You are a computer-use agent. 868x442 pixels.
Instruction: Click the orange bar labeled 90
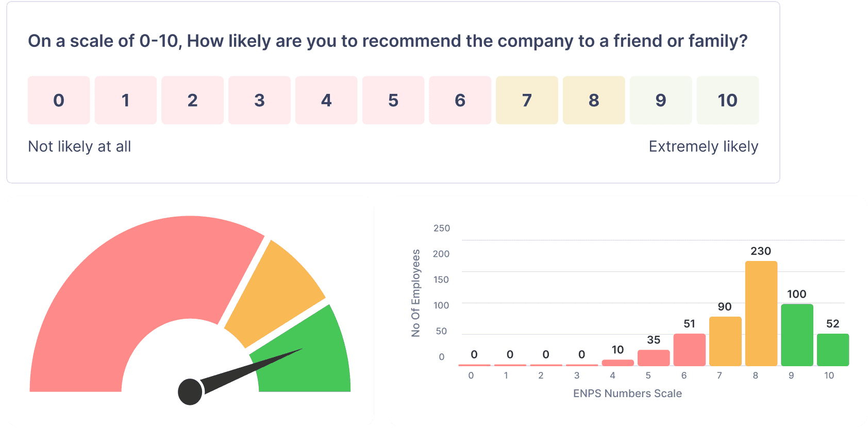click(725, 341)
